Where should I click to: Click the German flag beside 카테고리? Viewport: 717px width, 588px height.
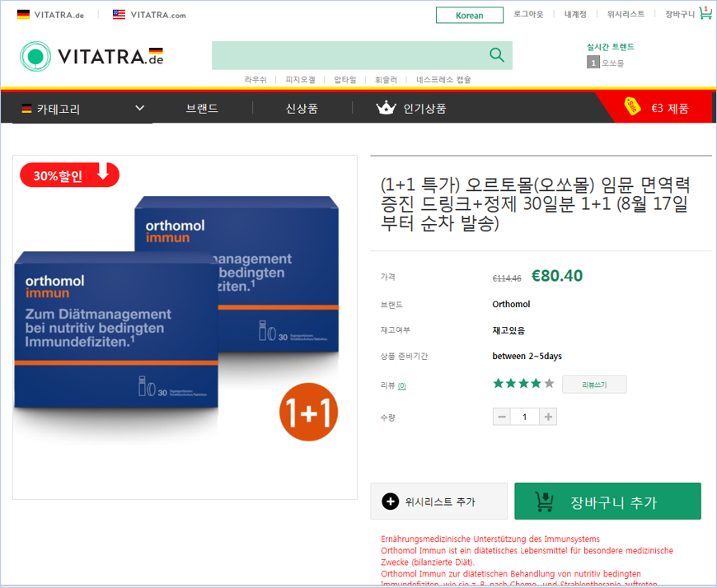(x=26, y=109)
